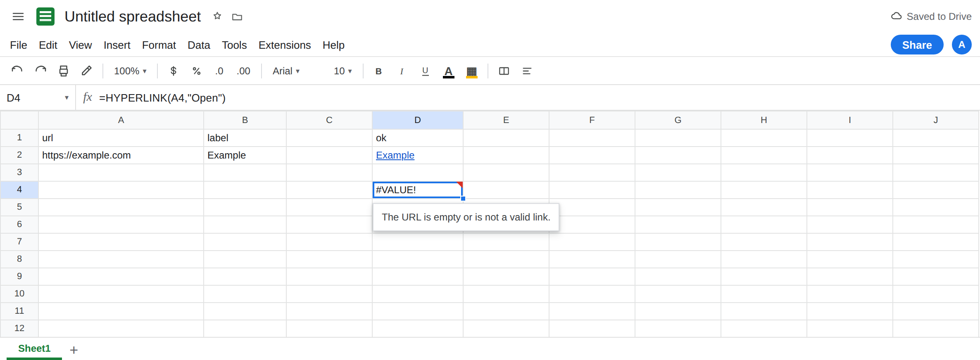Open the main hamburger menu
The height and width of the screenshot is (360, 980).
18,17
